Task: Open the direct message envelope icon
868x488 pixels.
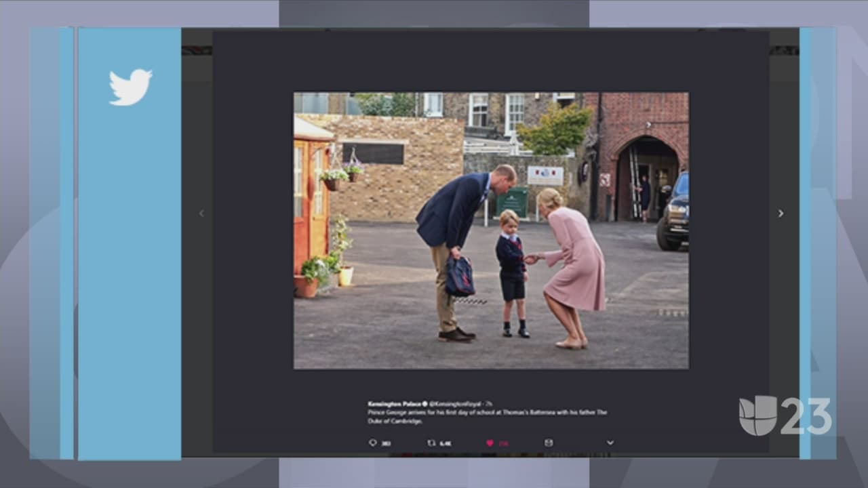Action: pyautogui.click(x=549, y=443)
